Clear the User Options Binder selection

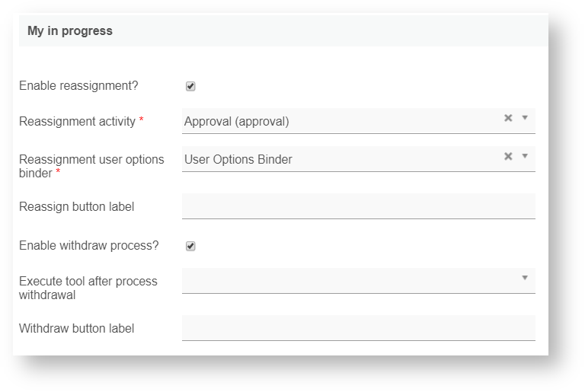point(508,156)
